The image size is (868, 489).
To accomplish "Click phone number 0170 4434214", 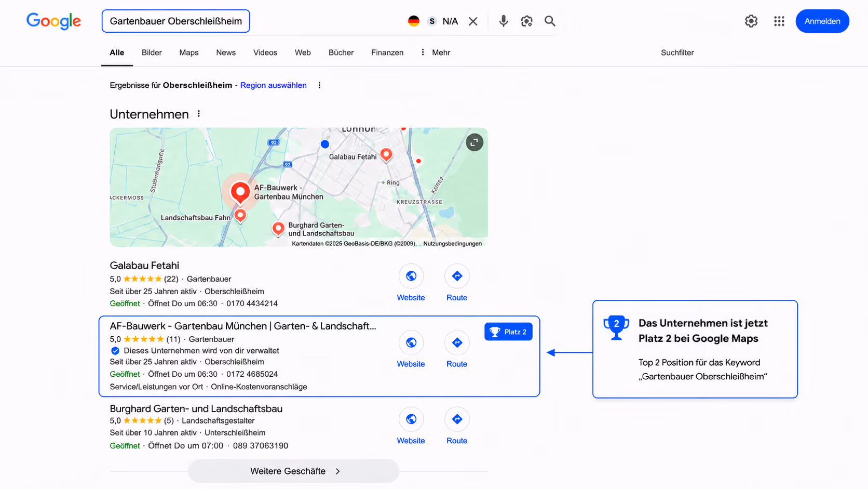I will click(x=252, y=303).
